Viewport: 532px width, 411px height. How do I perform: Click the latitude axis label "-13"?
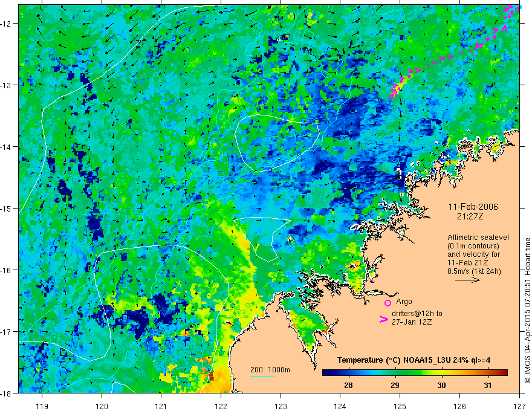(x=6, y=85)
